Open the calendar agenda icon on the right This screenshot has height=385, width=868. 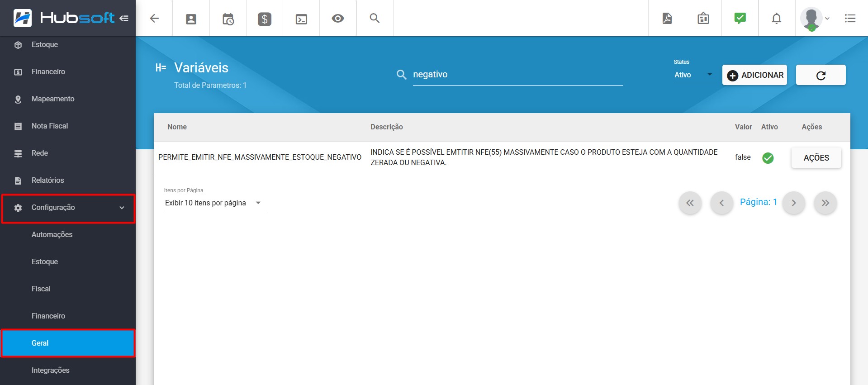(703, 19)
